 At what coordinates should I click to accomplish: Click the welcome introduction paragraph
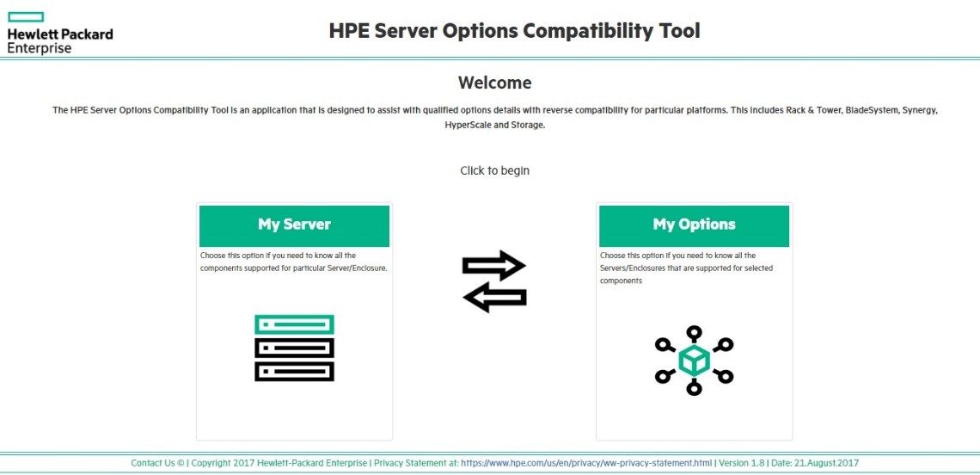pos(494,117)
